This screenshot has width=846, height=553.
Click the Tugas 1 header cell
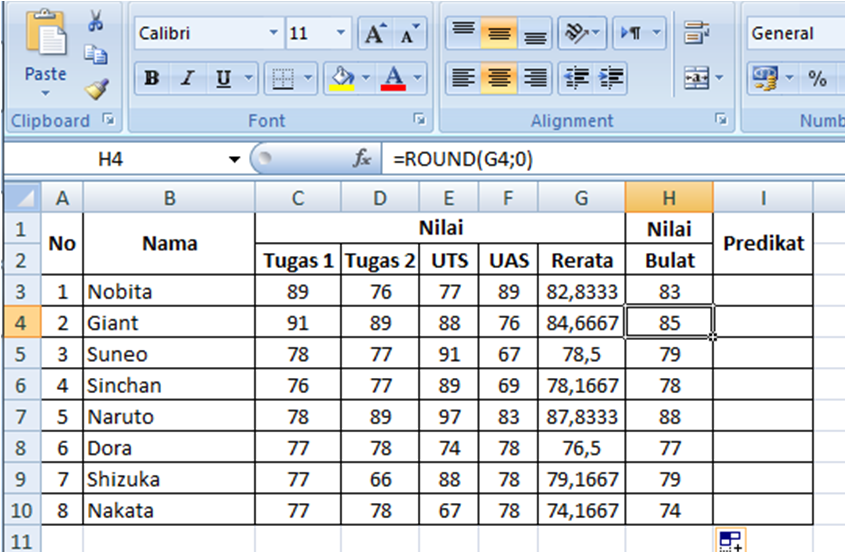coord(298,260)
